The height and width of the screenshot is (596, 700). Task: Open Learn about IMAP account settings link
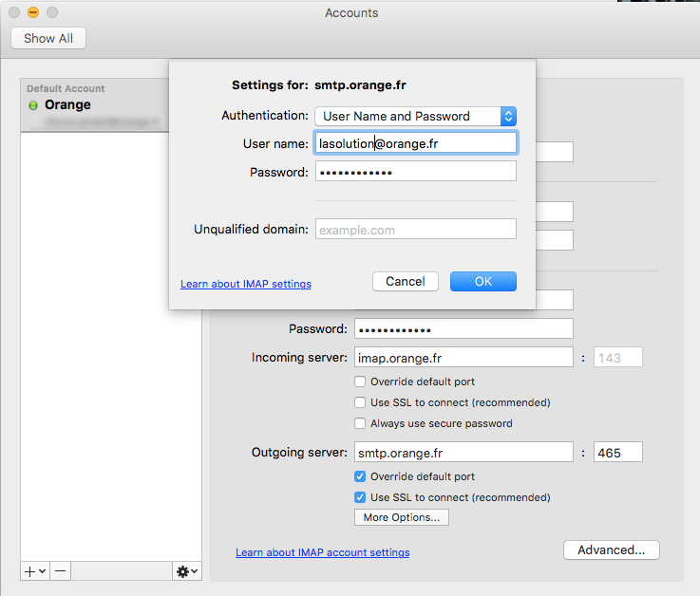tap(323, 552)
